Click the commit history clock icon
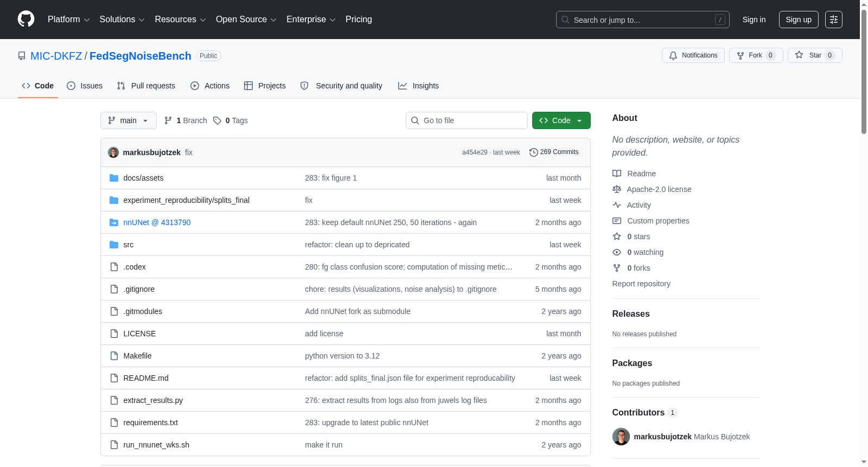This screenshot has height=467, width=868. point(533,152)
